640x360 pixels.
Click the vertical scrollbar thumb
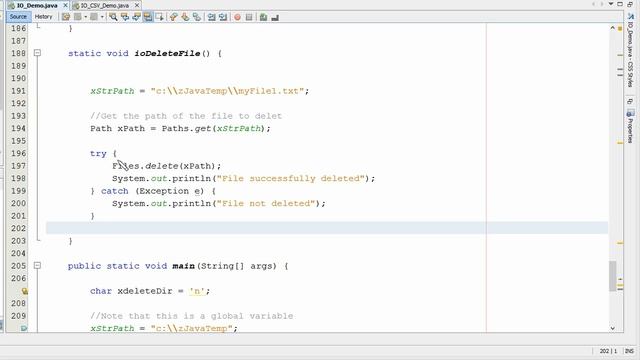coord(613,276)
